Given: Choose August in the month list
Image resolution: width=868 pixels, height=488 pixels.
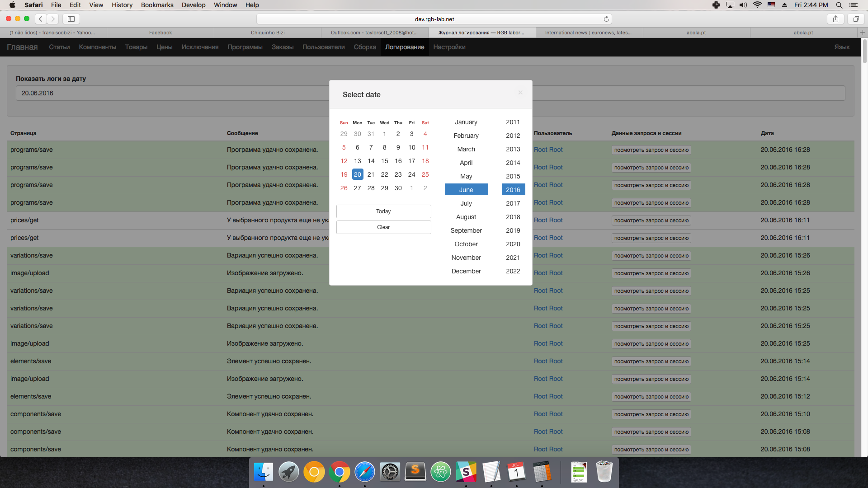Looking at the screenshot, I should tap(466, 217).
